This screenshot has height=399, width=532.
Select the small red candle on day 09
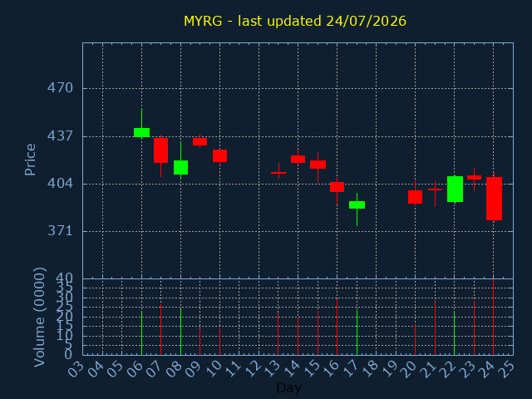pyautogui.click(x=199, y=141)
